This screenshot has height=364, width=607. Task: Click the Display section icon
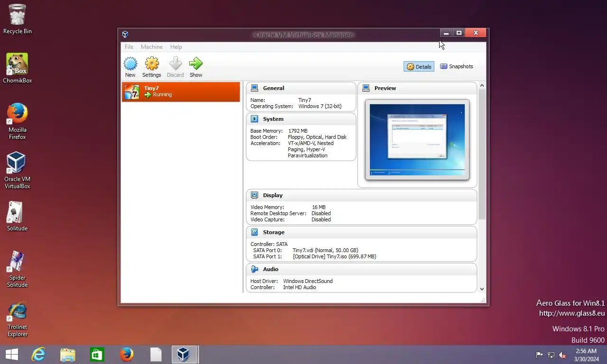point(255,195)
